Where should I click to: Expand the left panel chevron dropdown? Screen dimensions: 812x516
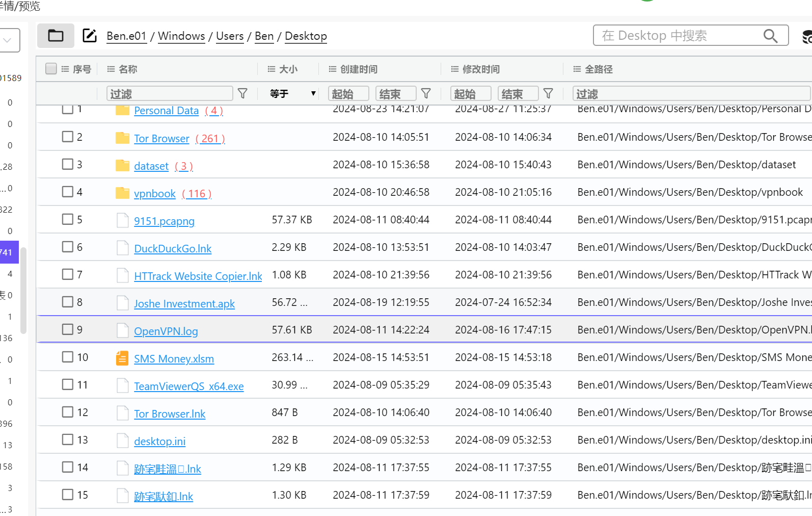pyautogui.click(x=7, y=40)
